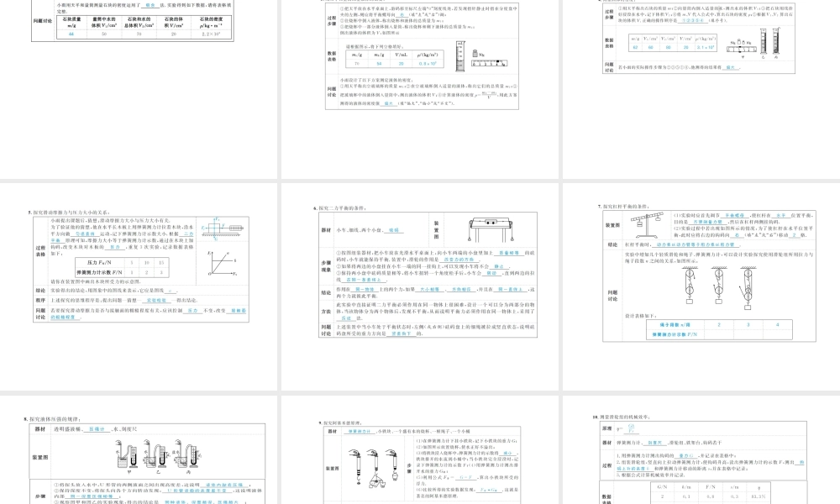Select title '8. 探究液体压强的规律'
This screenshot has width=840, height=504.
pos(52,419)
